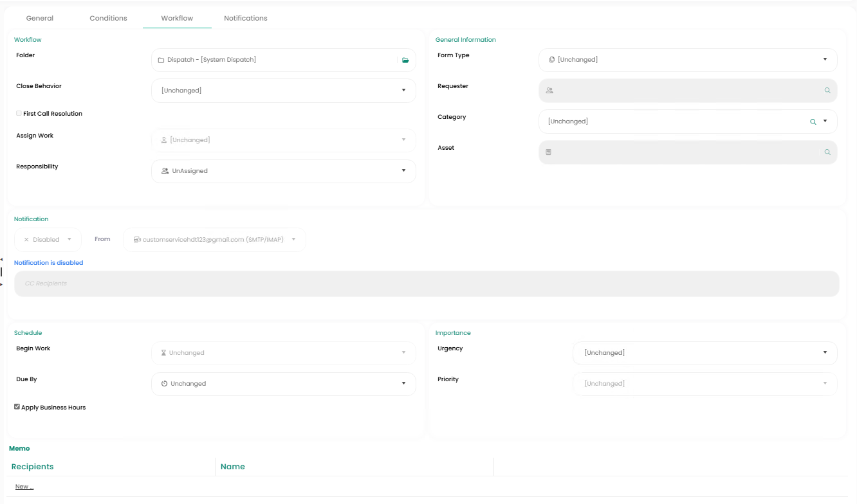Click the search icon in Requester field
Viewport: 857px width, 504px height.
[x=827, y=91]
